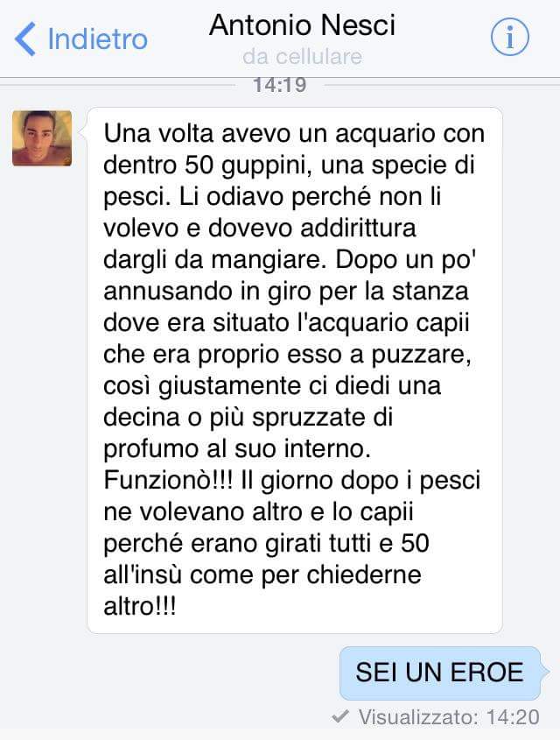Tap final 'altro!!!' line in message
Screen dimensions: 560x740
pos(140,606)
